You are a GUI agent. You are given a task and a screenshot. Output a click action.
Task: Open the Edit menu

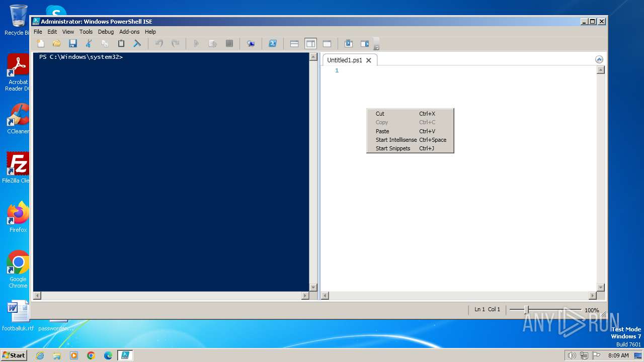tap(52, 32)
